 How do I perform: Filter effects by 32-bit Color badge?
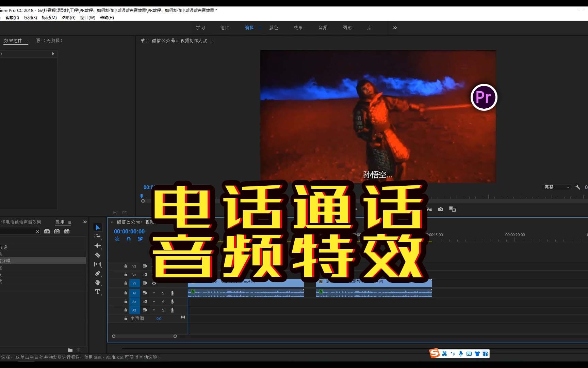[57, 231]
